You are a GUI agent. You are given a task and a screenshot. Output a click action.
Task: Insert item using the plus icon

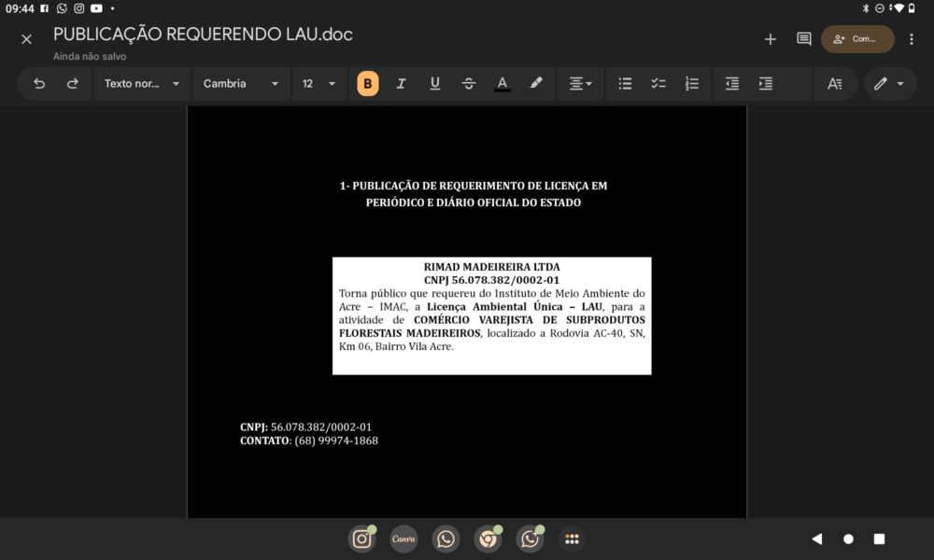click(x=771, y=39)
